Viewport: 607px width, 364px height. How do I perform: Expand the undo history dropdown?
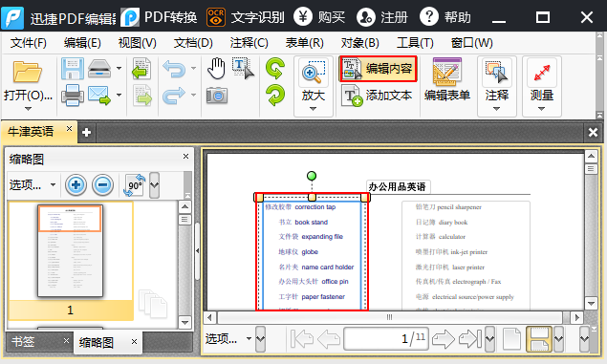[193, 69]
